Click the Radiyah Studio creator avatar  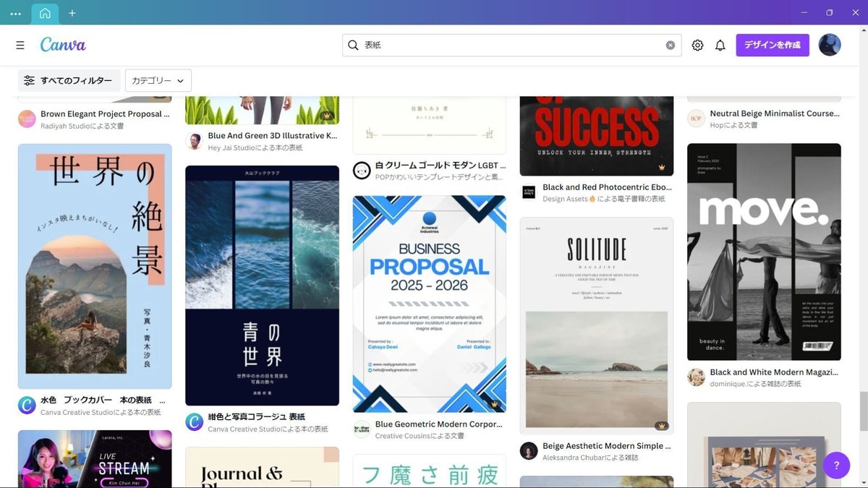coord(27,119)
